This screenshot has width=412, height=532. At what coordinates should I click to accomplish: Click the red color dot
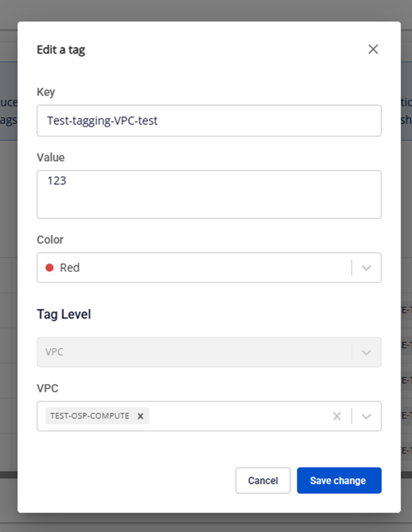pos(50,267)
